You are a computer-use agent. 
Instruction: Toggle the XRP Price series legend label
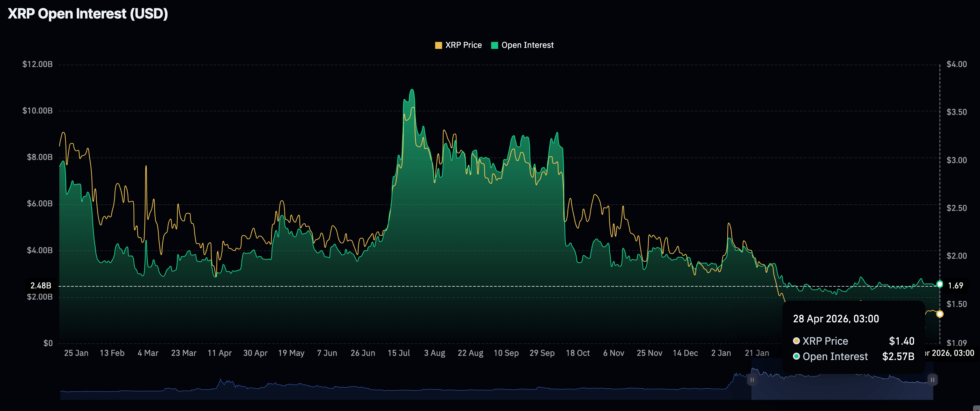click(x=463, y=45)
